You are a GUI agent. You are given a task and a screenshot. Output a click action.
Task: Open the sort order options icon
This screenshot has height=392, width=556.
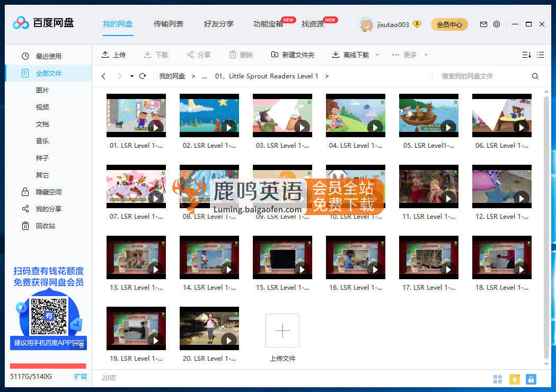pyautogui.click(x=526, y=55)
